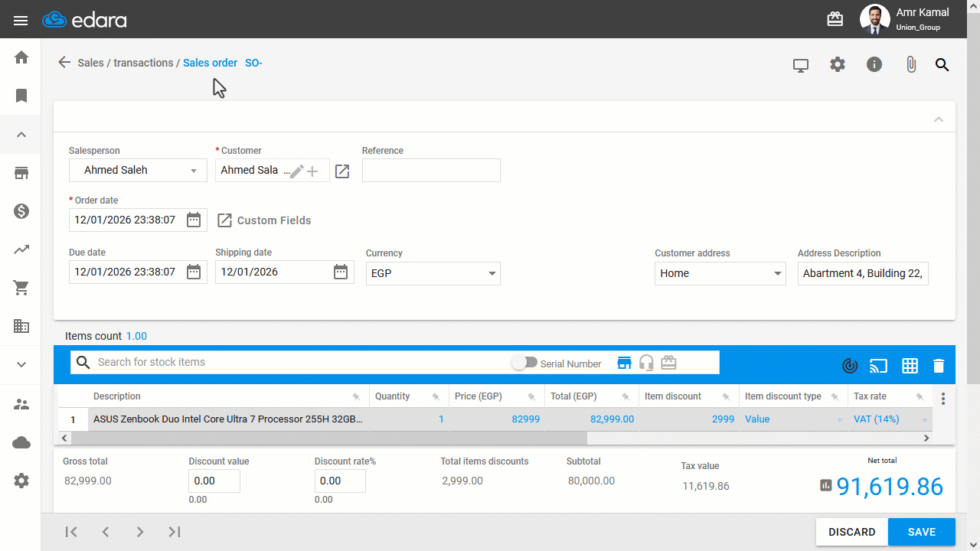This screenshot has width=980, height=551.
Task: Toggle the Serial Number switch
Action: point(524,363)
